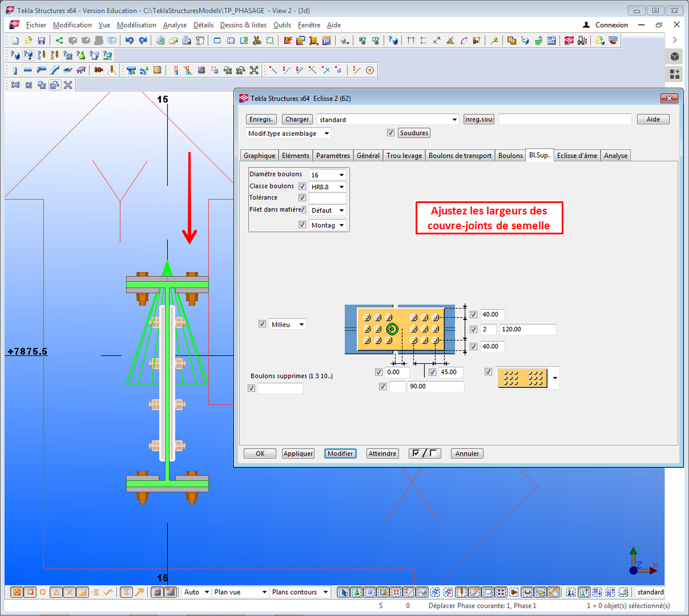Open the Fichier menu
Viewport: 689px width, 616px height.
[x=36, y=25]
